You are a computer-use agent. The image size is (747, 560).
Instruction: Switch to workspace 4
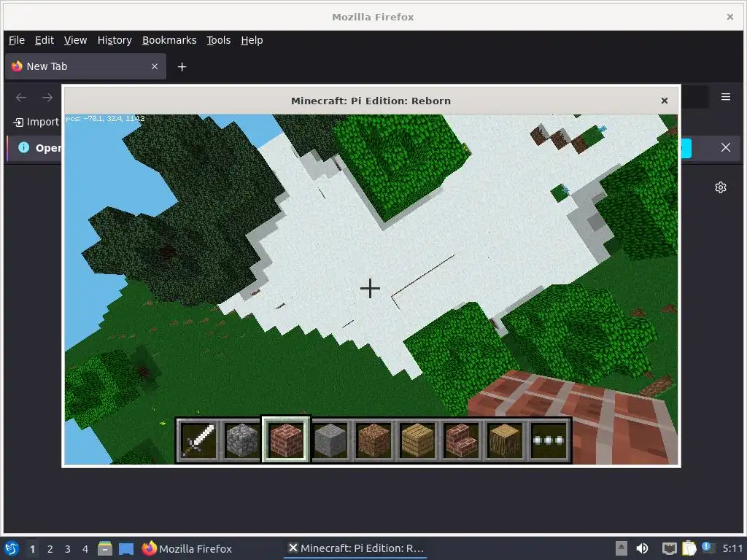(x=85, y=549)
